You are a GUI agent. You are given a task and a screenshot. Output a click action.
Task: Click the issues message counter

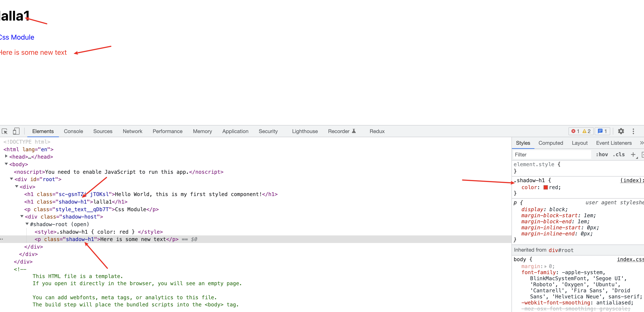602,131
